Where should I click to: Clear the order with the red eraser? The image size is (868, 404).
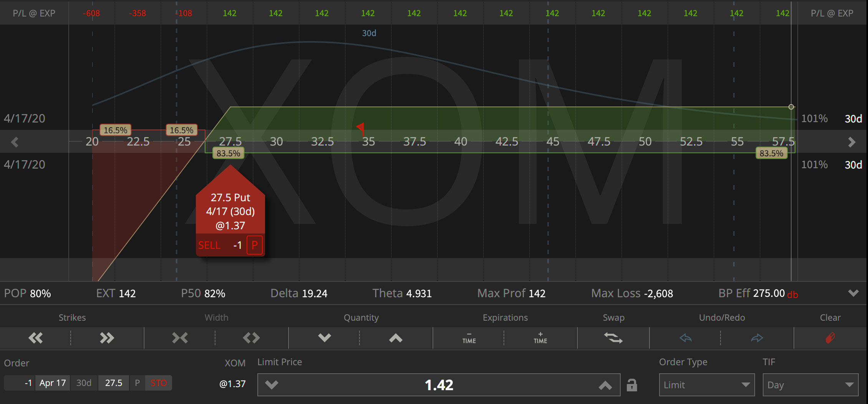830,338
